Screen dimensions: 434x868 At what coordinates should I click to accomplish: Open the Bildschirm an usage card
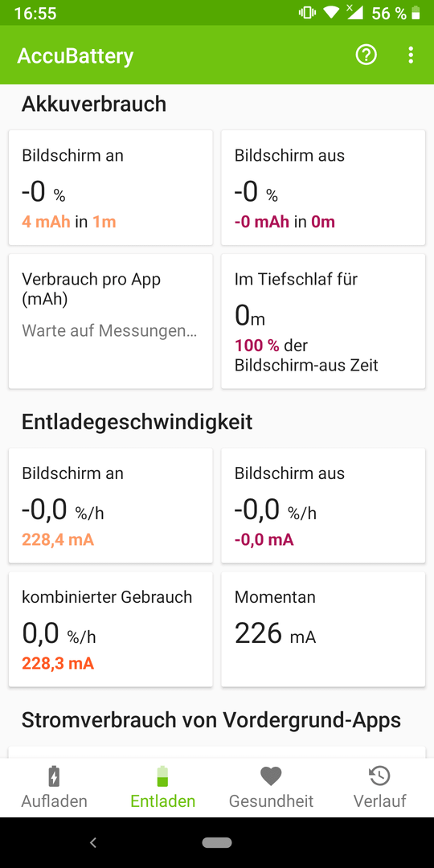111,187
